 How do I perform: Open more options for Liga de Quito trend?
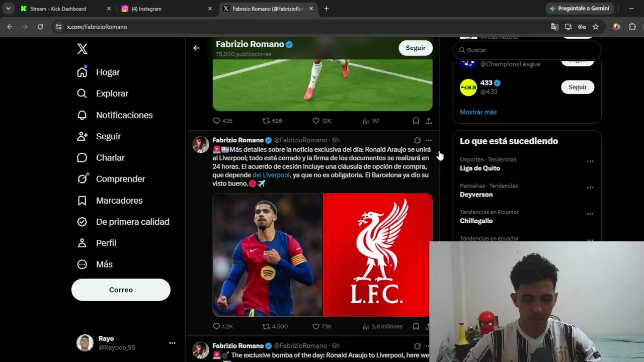(x=590, y=161)
